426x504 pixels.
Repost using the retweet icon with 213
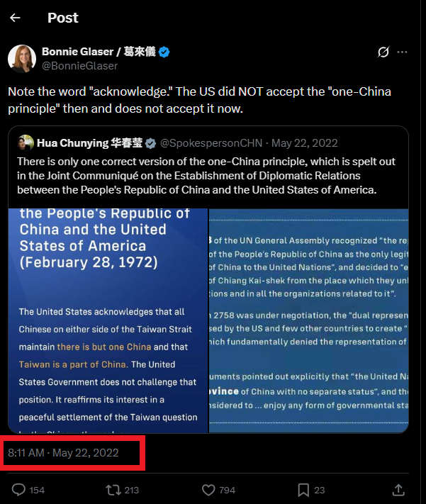pos(122,490)
